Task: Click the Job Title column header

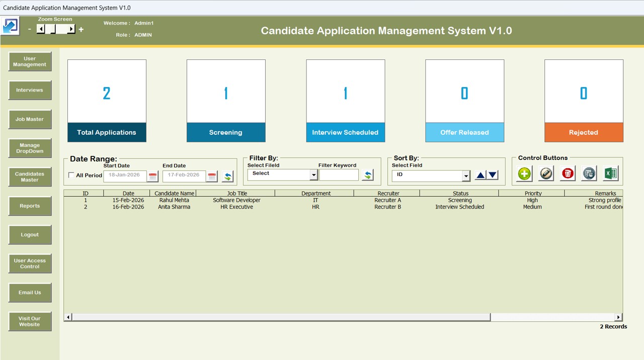Action: point(236,193)
